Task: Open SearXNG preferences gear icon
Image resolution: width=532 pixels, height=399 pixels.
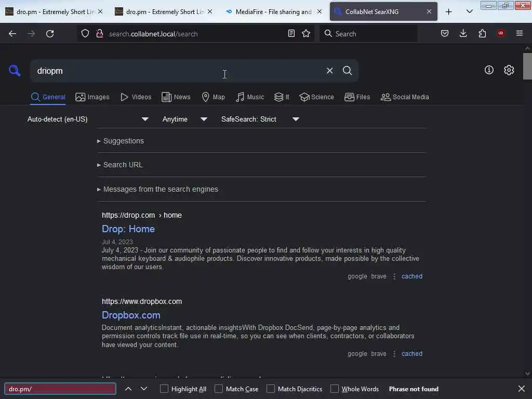Action: 509,70
